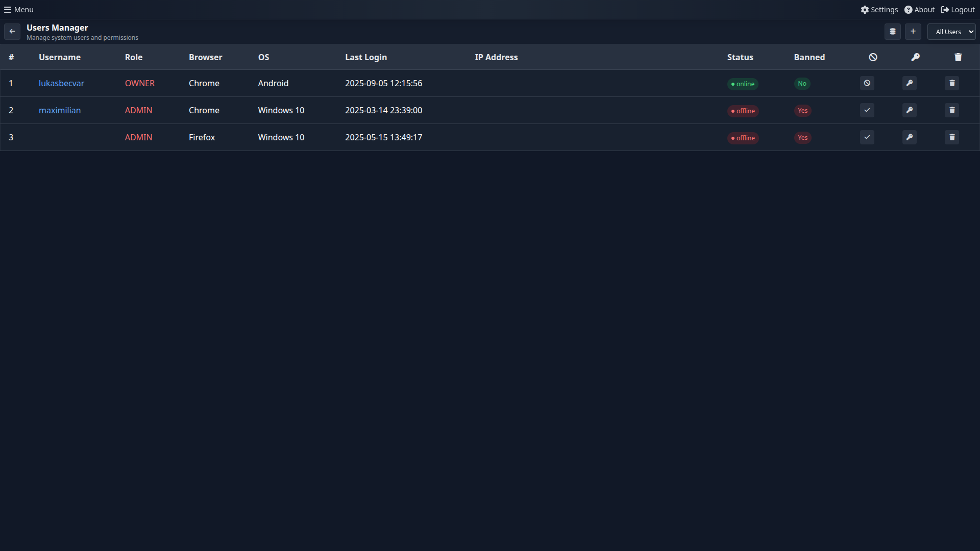The width and height of the screenshot is (980, 551).
Task: Click the trash icon for lukasbecvar
Action: tap(951, 83)
